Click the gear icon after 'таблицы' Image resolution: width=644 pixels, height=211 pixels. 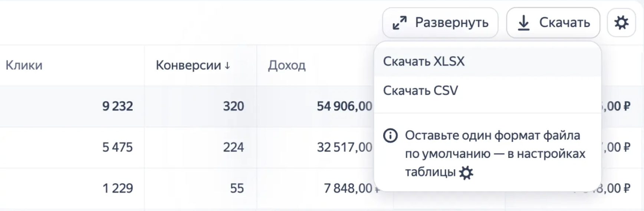[466, 173]
